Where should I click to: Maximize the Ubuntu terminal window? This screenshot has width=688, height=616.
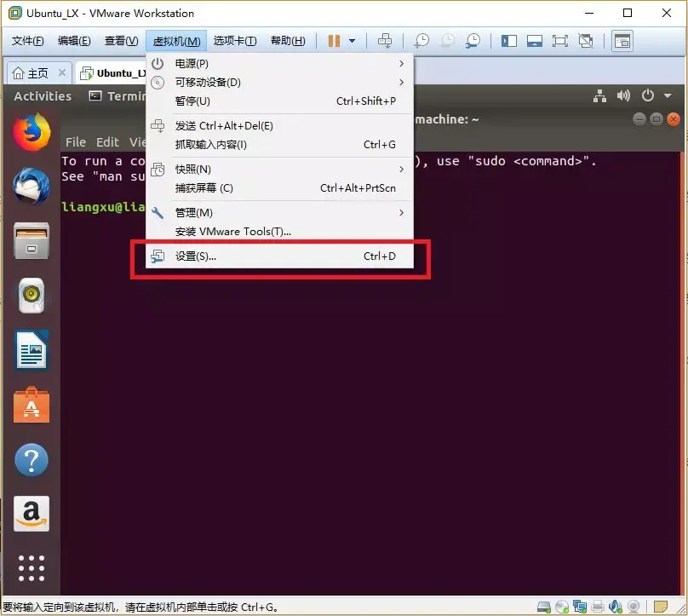click(656, 119)
